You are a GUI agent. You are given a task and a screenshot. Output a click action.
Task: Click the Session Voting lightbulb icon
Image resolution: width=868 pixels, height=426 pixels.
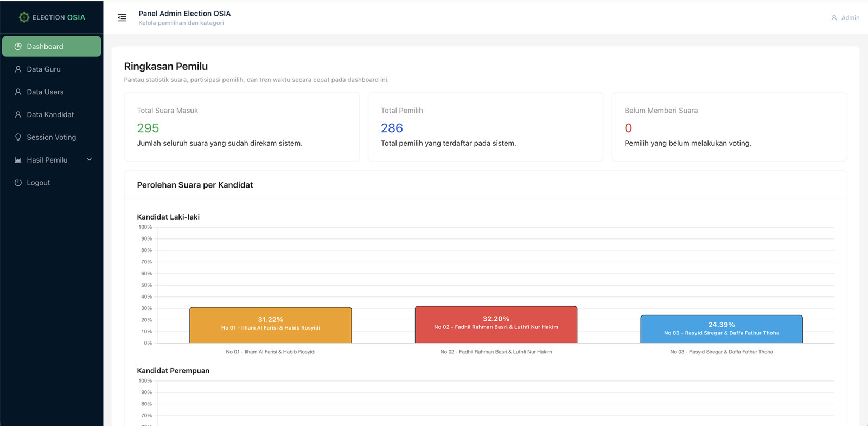pos(18,138)
